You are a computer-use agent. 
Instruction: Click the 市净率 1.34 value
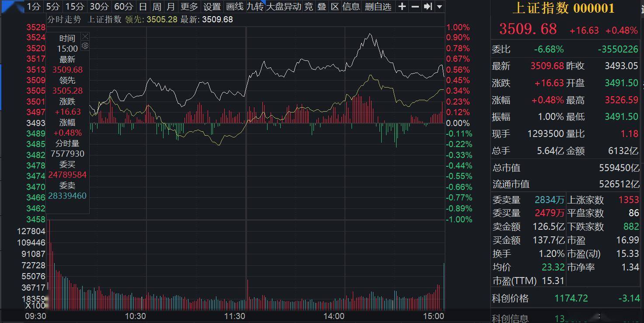coord(630,267)
